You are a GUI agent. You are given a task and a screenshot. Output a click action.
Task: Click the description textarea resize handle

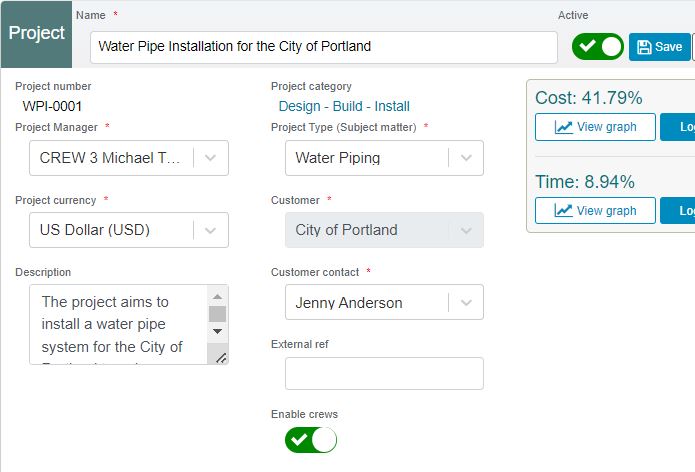pyautogui.click(x=221, y=358)
